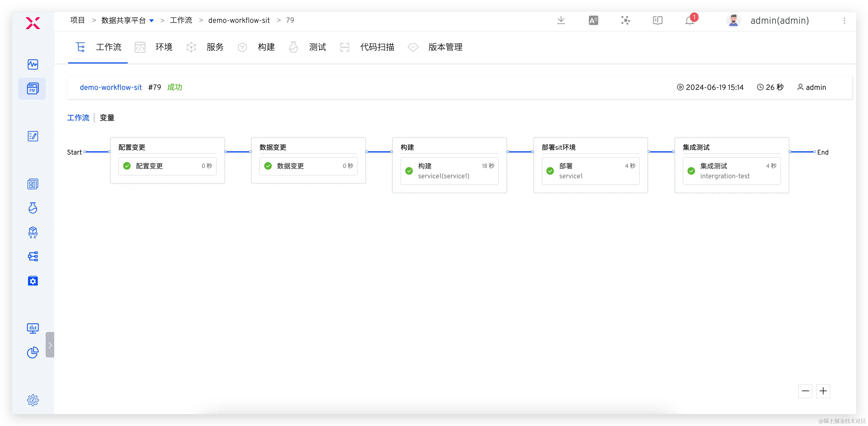Expand the collapsed sidebar arrow handle

(50, 345)
